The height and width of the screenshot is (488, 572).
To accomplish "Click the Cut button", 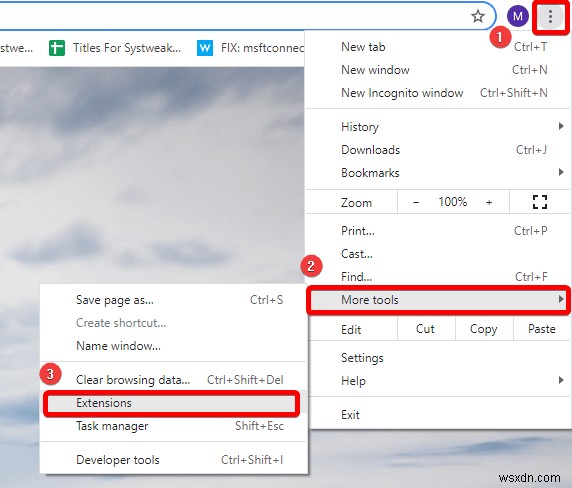I will pos(426,329).
